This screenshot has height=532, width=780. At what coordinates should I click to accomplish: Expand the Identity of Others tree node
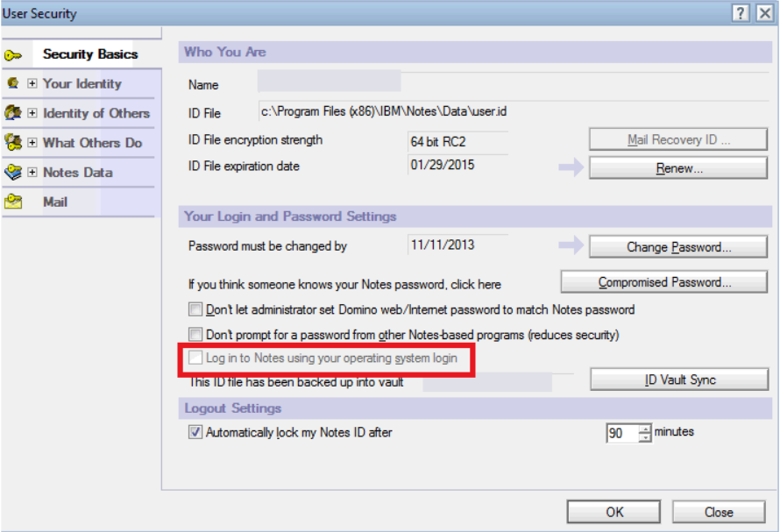(32, 113)
